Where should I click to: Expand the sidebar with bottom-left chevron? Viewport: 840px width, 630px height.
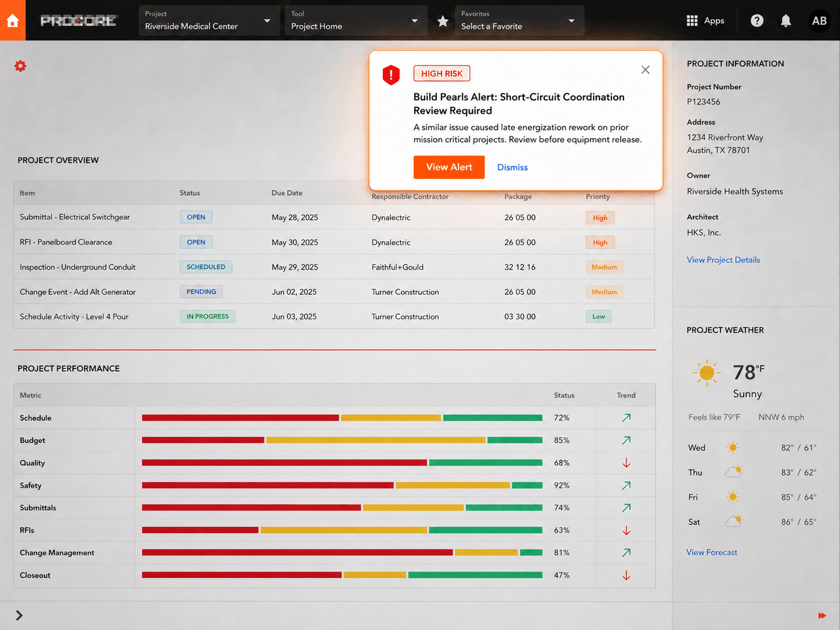tap(19, 615)
